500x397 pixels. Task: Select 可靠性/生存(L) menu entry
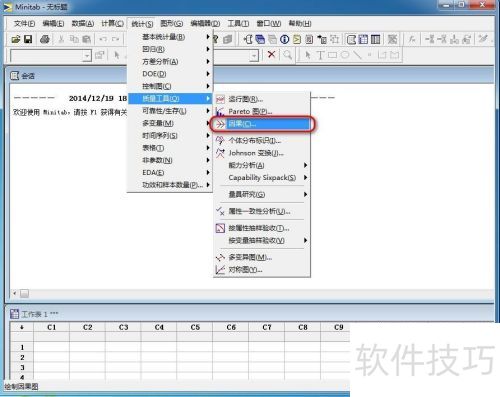[169, 111]
